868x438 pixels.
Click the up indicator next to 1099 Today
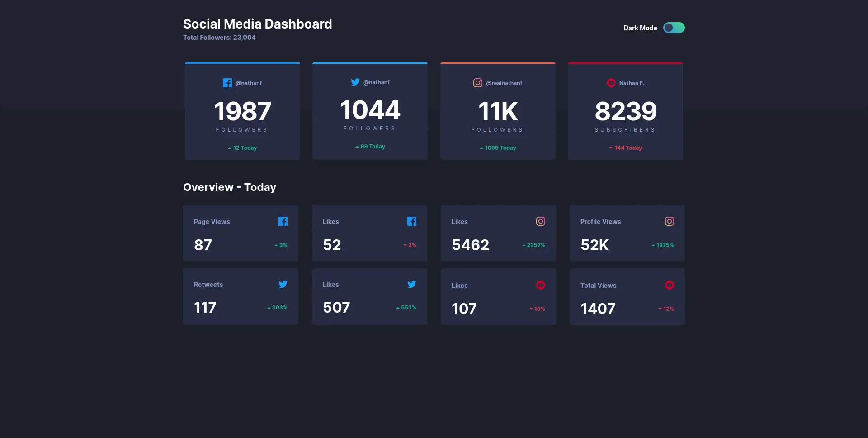coord(480,148)
